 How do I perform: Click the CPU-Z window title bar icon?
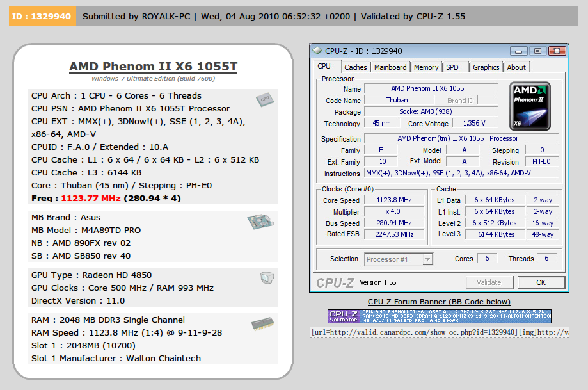click(x=317, y=51)
